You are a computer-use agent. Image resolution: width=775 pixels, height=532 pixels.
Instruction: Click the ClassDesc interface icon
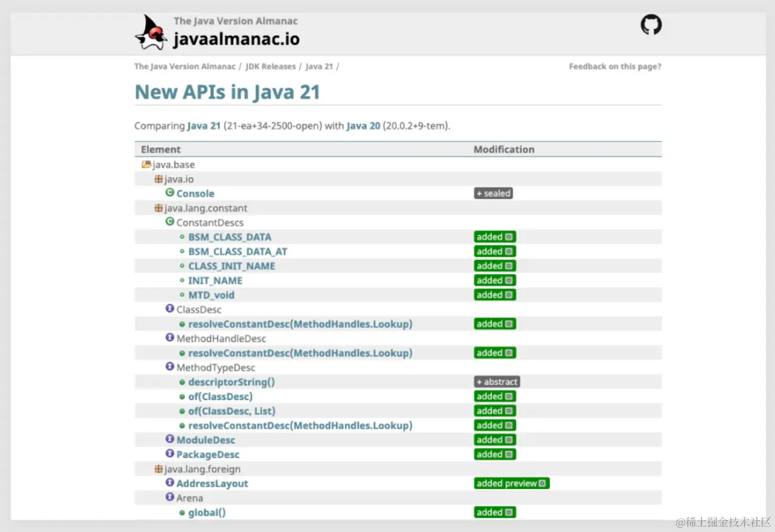[170, 309]
